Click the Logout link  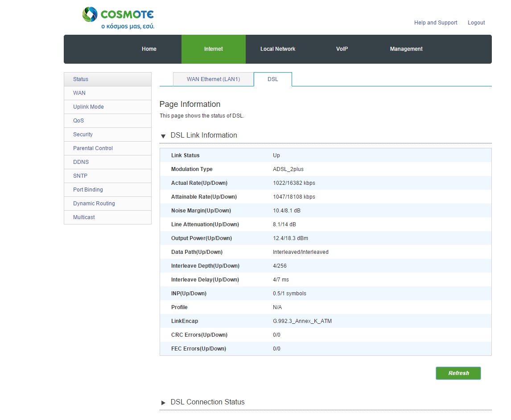point(476,22)
